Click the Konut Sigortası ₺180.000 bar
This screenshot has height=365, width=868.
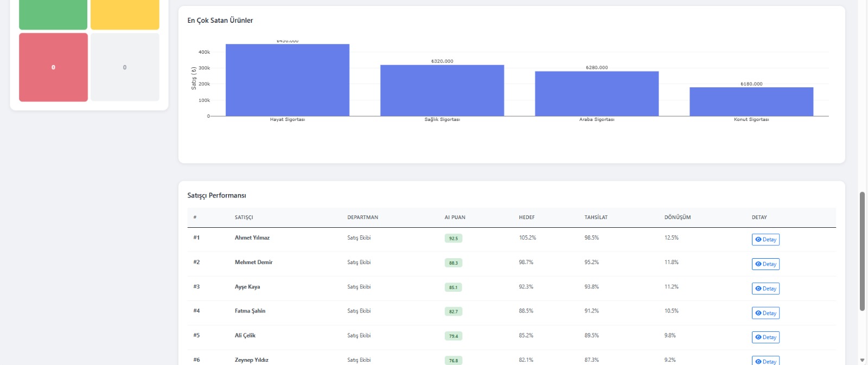[x=751, y=102]
